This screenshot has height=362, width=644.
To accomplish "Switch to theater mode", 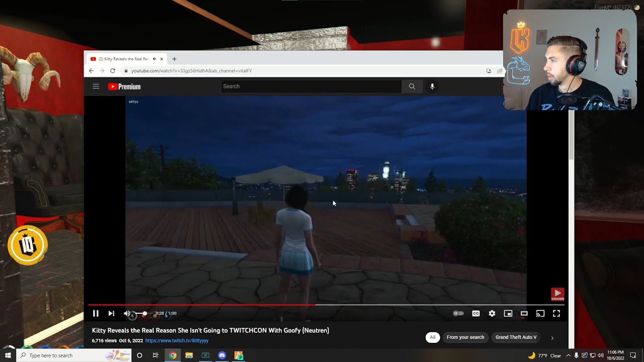I will pos(524,313).
